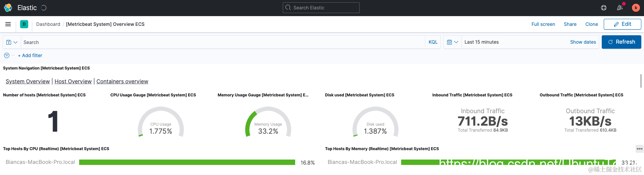Click the Number of hosts value 1
The height and width of the screenshot is (175, 644).
53,121
